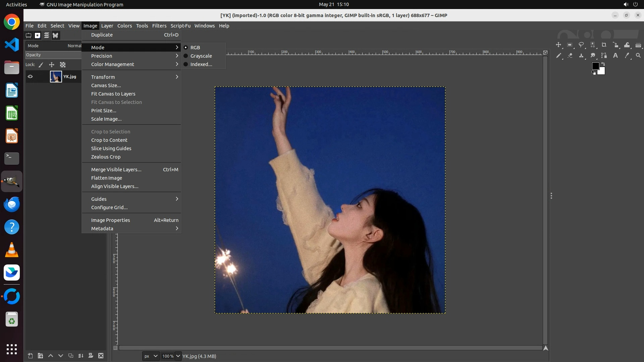The height and width of the screenshot is (362, 644).
Task: Open the zoom percentage dropdown arrow
Action: (x=178, y=356)
